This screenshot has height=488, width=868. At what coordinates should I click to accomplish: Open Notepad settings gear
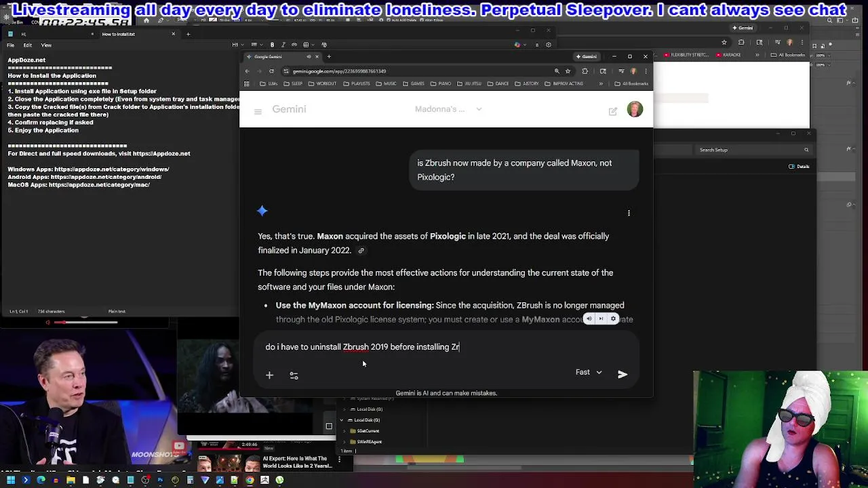[x=548, y=45]
